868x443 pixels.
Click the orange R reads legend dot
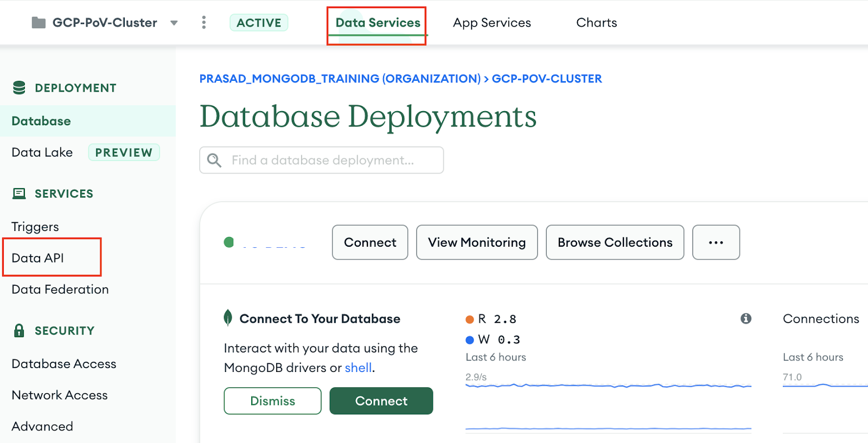point(470,319)
